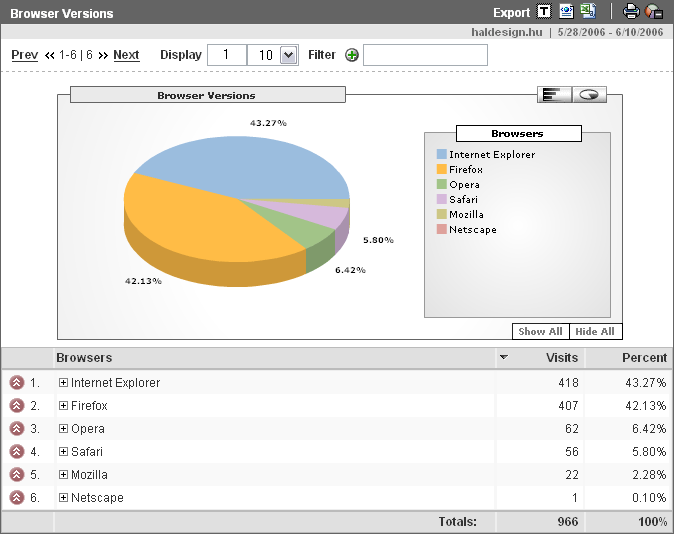This screenshot has width=674, height=534.
Task: Toggle Safari series in chart legend
Action: click(x=466, y=200)
